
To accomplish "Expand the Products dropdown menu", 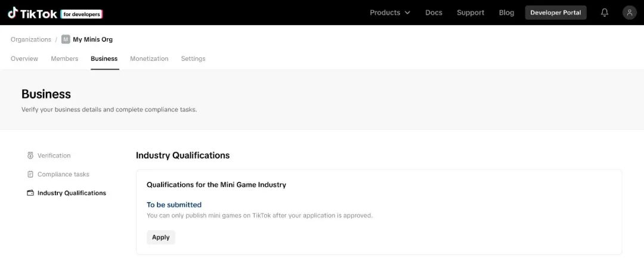I will pyautogui.click(x=390, y=13).
